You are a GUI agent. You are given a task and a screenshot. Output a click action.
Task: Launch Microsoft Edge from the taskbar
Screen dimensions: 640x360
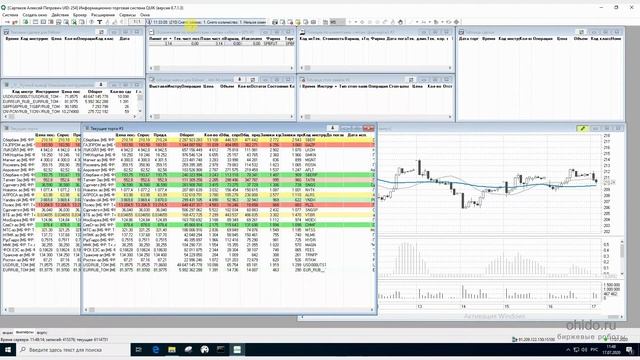coord(156,350)
